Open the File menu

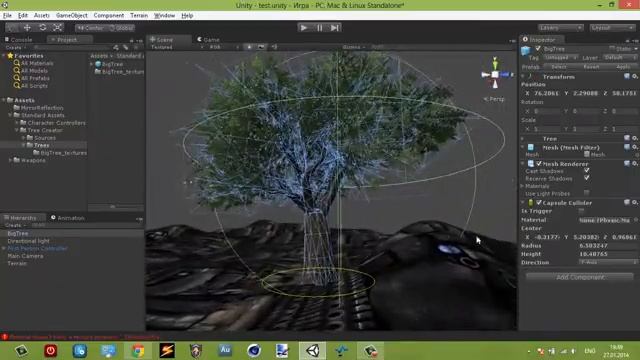pos(7,16)
